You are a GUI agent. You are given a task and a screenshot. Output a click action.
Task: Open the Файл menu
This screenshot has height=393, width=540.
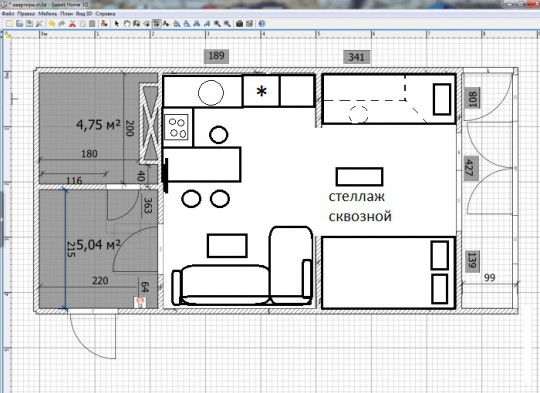8,14
